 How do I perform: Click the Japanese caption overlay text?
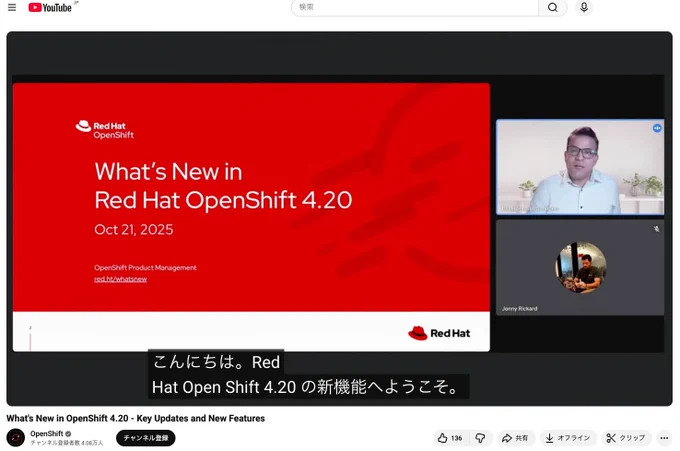(308, 374)
